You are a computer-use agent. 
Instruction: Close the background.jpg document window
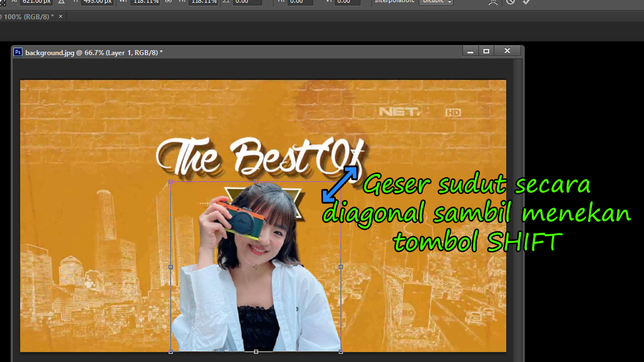click(507, 51)
